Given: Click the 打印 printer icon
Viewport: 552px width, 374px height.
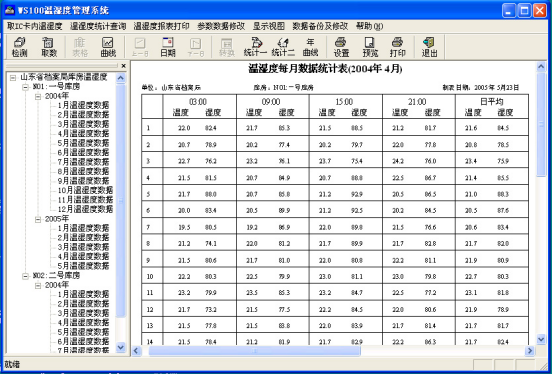Looking at the screenshot, I should [397, 47].
